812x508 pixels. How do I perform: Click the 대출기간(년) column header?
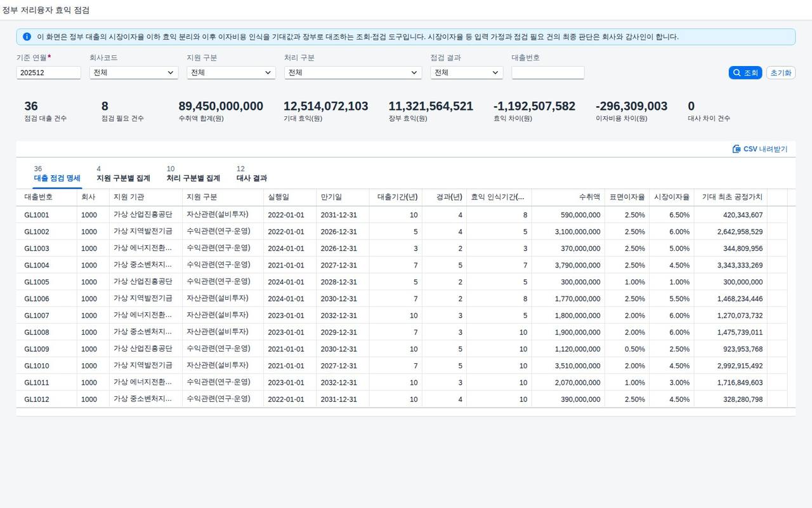click(x=397, y=197)
